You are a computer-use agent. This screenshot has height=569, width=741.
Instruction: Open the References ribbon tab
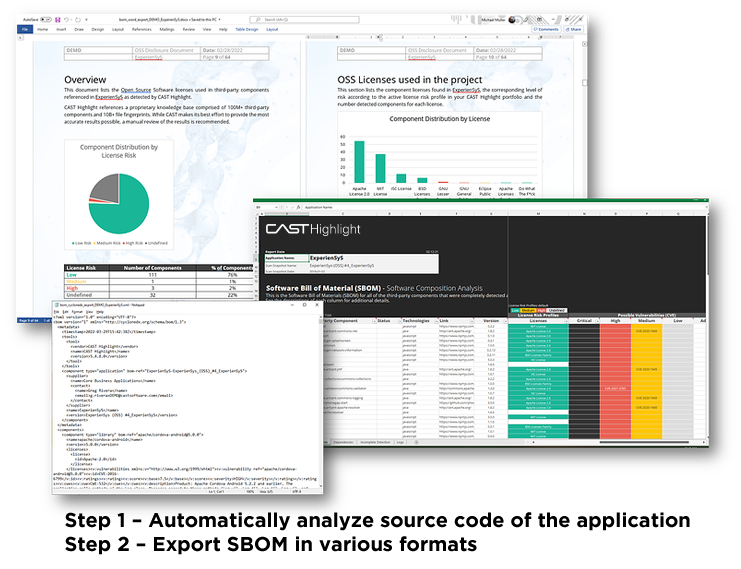click(x=141, y=29)
